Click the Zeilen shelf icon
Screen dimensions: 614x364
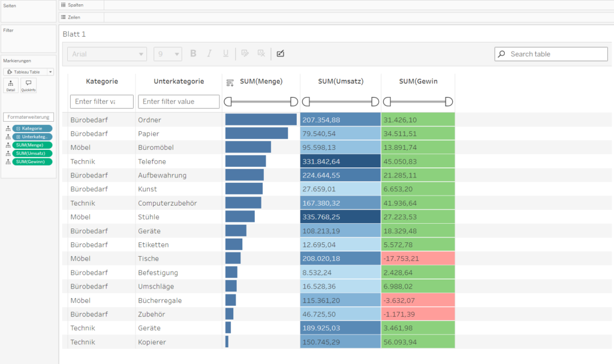64,17
